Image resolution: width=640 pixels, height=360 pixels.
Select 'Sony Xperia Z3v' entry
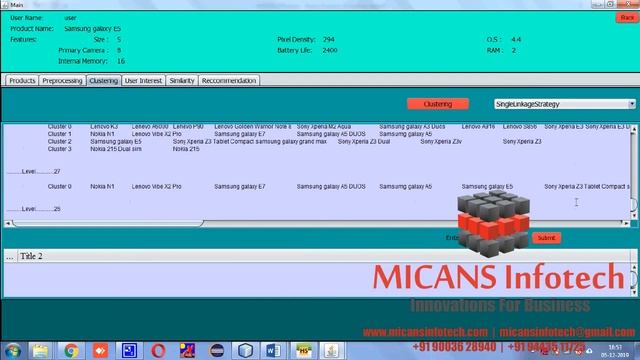[x=441, y=142]
